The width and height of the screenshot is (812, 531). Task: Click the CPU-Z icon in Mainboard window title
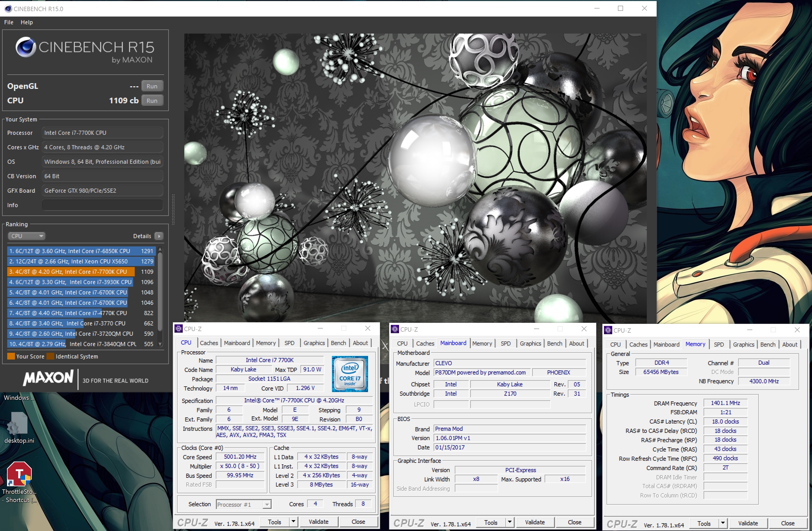click(395, 329)
